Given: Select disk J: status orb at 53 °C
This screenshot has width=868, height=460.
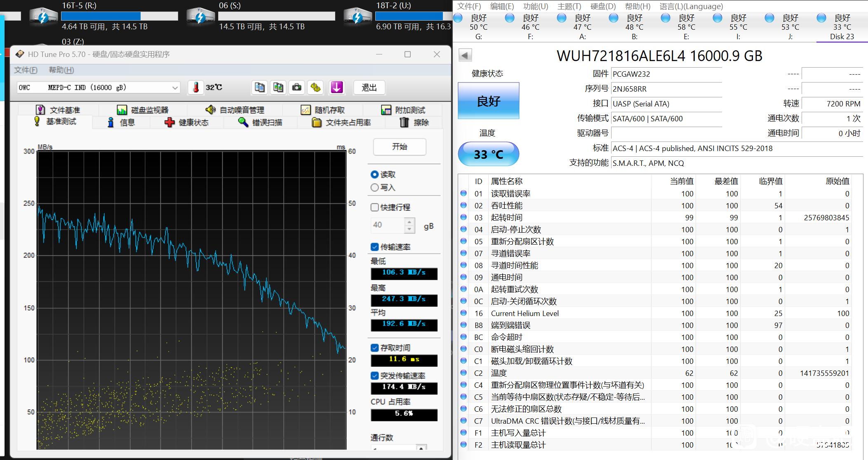Looking at the screenshot, I should point(769,18).
